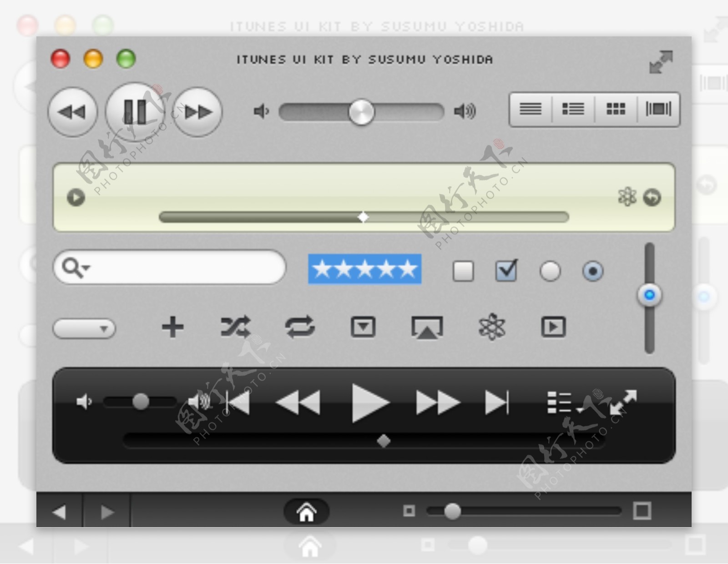Viewport: 728px width, 564px height.
Task: Open the chapter list menu in dark player
Action: coord(565,403)
